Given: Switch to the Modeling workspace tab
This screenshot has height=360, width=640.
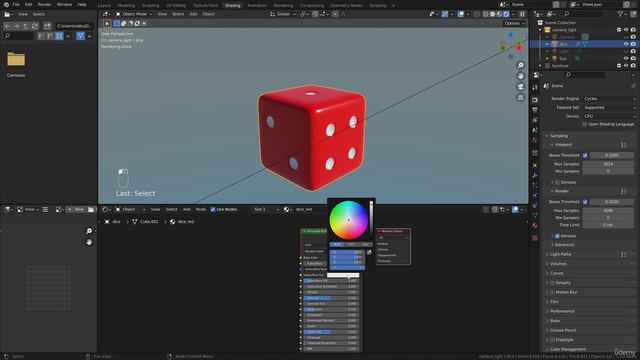Looking at the screenshot, I should [126, 6].
